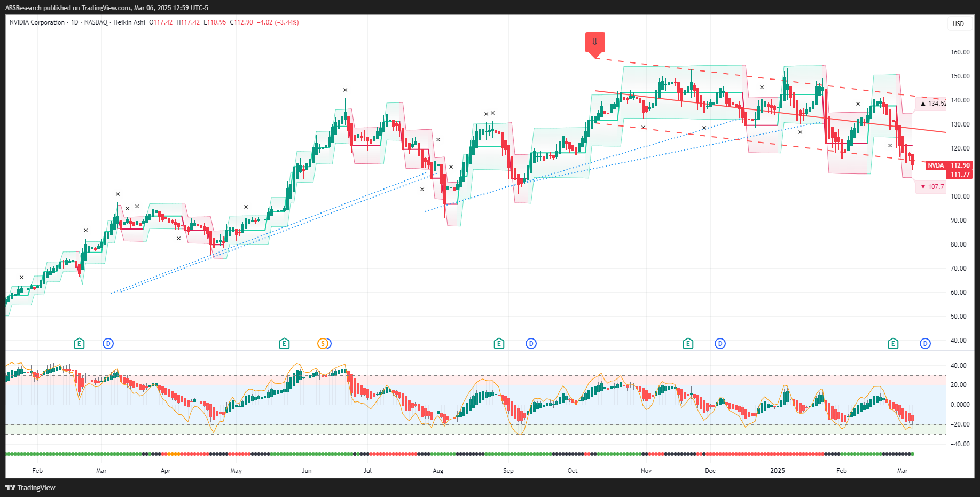Image resolution: width=980 pixels, height=497 pixels.
Task: Click the dividend D marker in early March 2024
Action: point(108,343)
